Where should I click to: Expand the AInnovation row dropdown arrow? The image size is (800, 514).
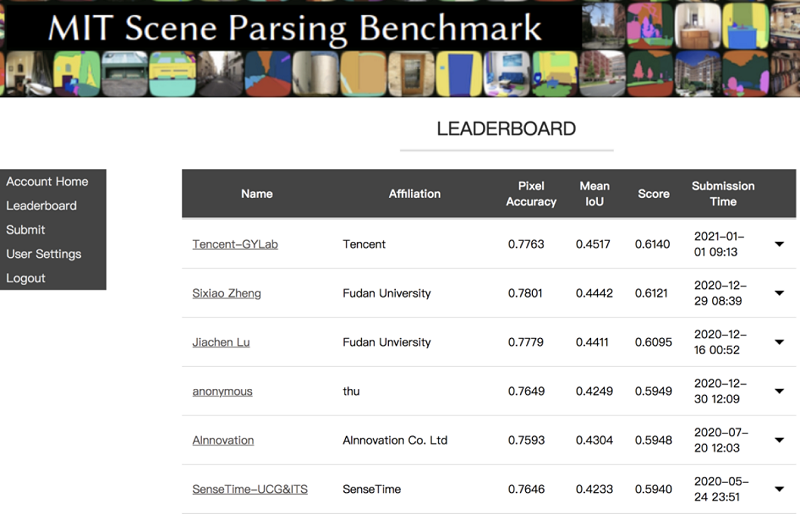(x=779, y=440)
